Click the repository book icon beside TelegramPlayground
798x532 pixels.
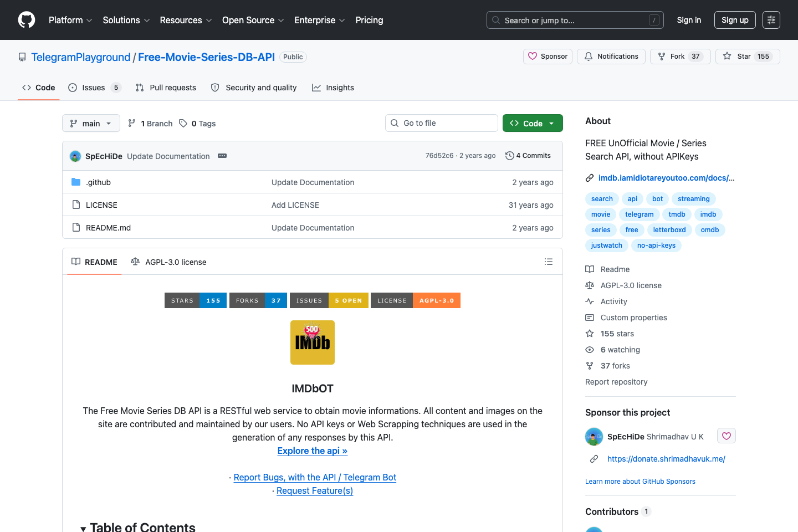tap(22, 57)
